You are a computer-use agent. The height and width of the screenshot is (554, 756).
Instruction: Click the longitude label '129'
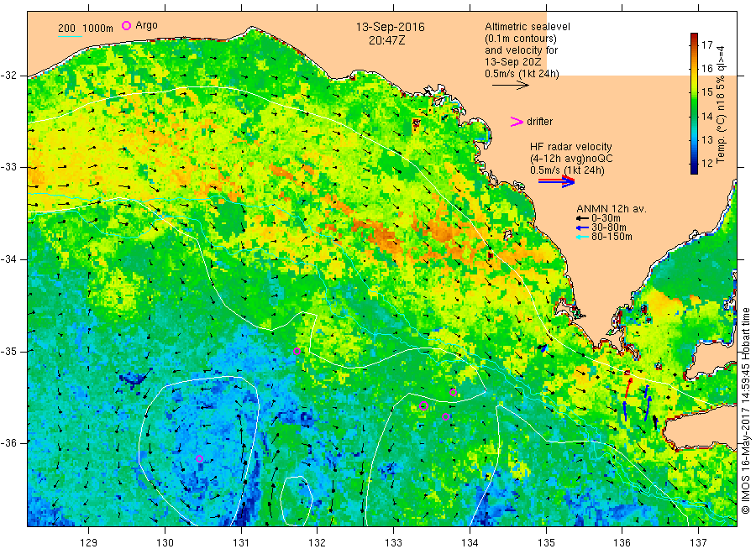[x=89, y=543]
